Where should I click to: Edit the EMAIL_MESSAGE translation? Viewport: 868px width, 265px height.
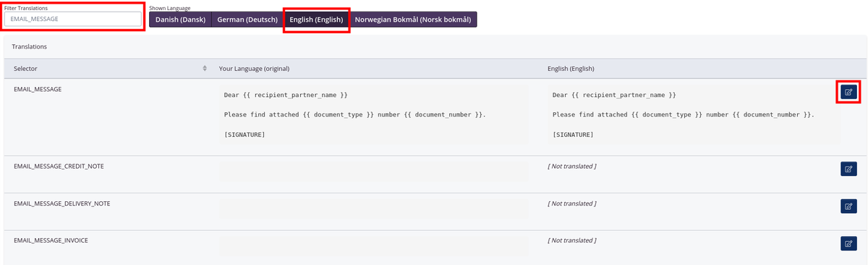[848, 92]
